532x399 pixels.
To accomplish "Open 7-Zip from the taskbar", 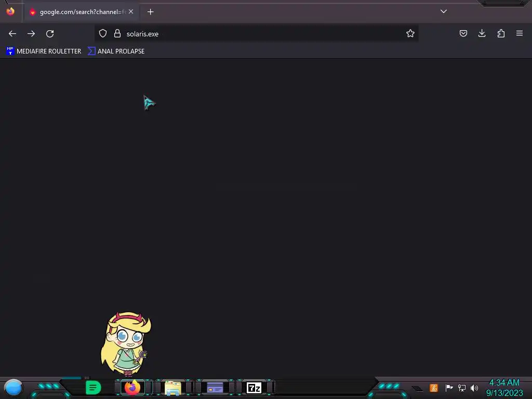I will coord(254,388).
